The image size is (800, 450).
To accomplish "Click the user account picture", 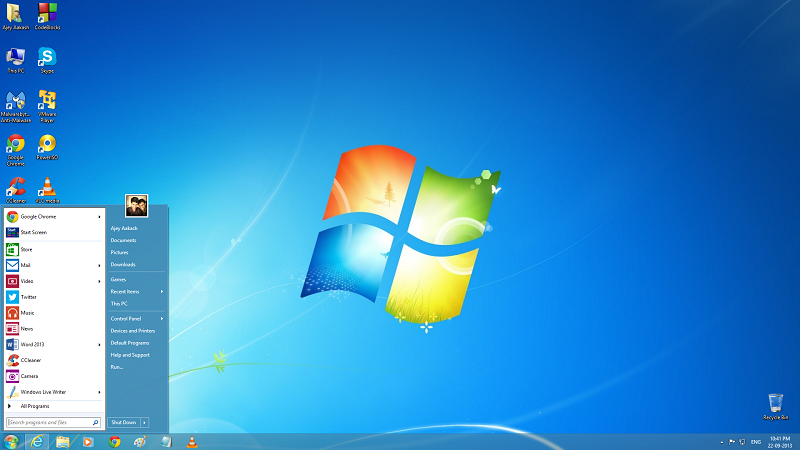I will (x=137, y=206).
